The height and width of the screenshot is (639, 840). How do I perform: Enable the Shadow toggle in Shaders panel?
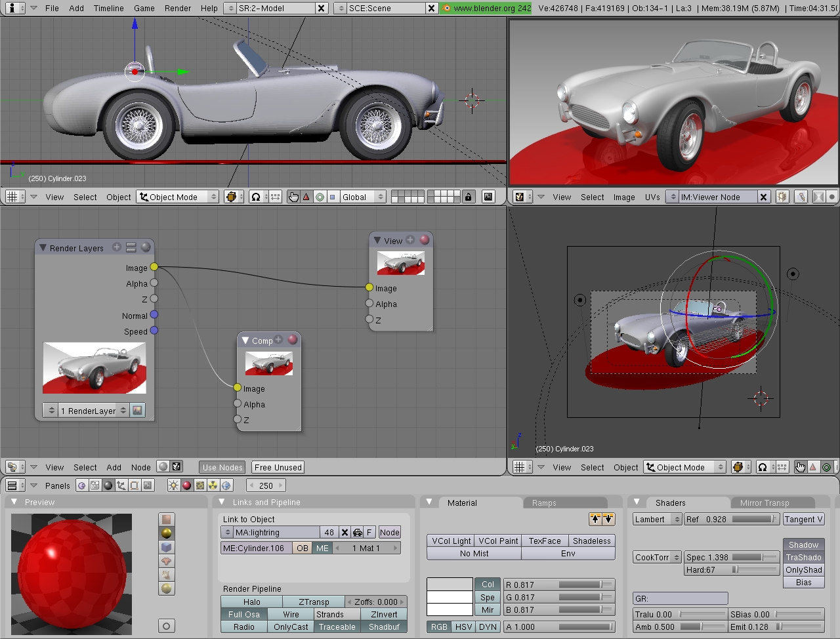803,545
